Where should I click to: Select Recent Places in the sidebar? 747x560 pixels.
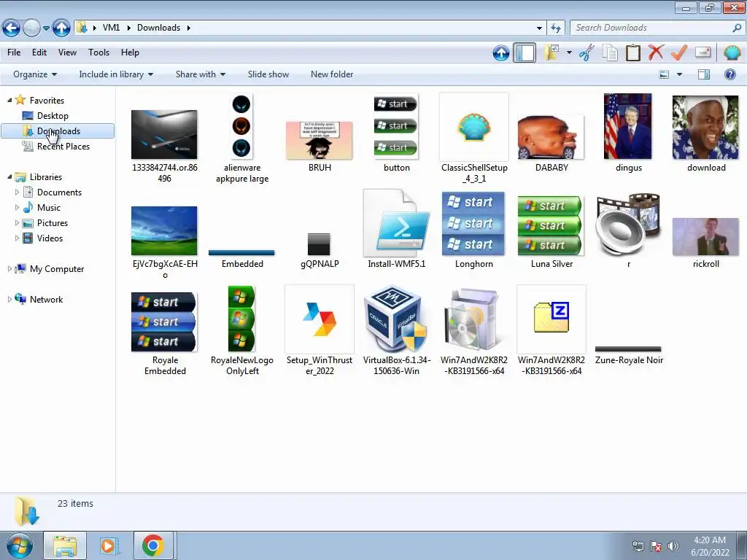coord(63,146)
